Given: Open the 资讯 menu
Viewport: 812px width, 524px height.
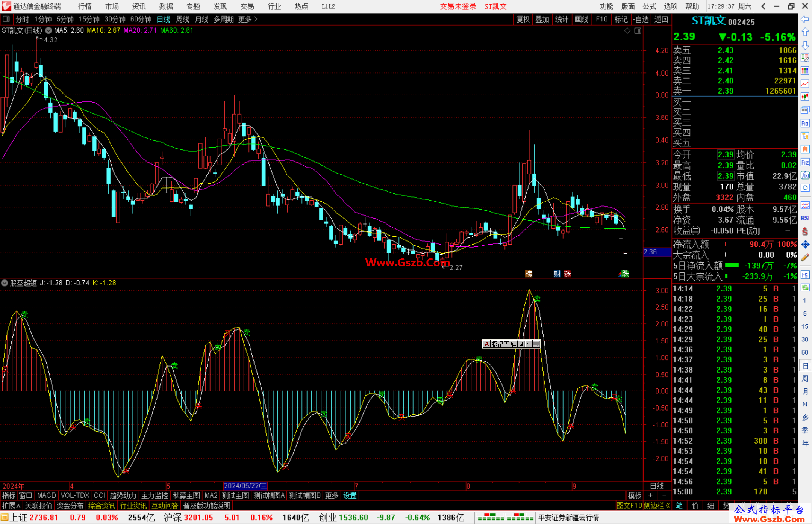Looking at the screenshot, I should (139, 6).
